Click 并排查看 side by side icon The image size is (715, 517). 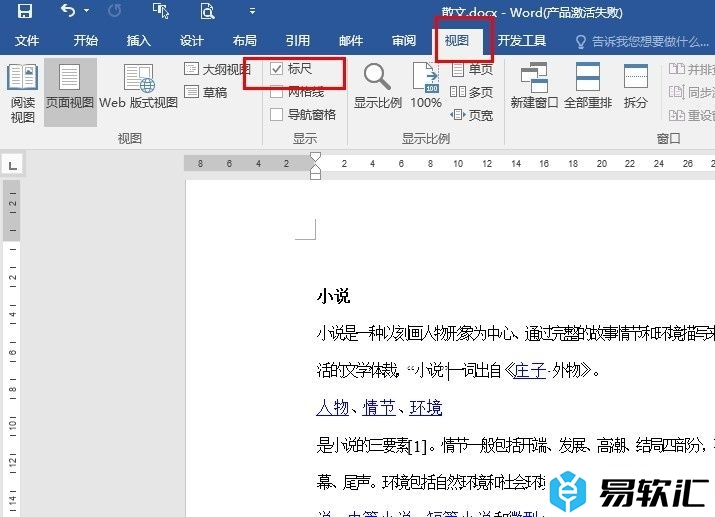[677, 69]
